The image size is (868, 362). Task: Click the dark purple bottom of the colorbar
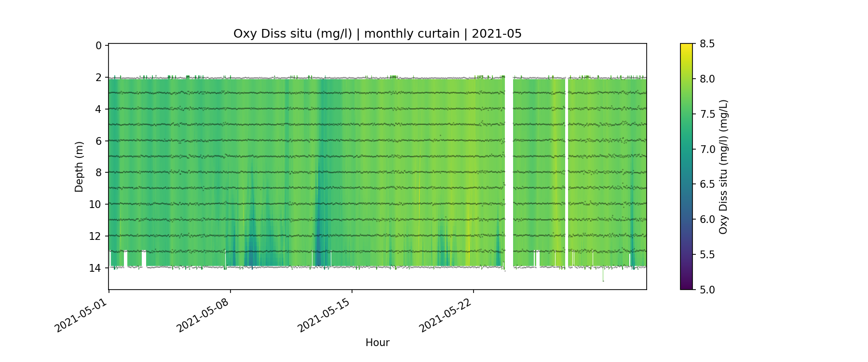[686, 287]
